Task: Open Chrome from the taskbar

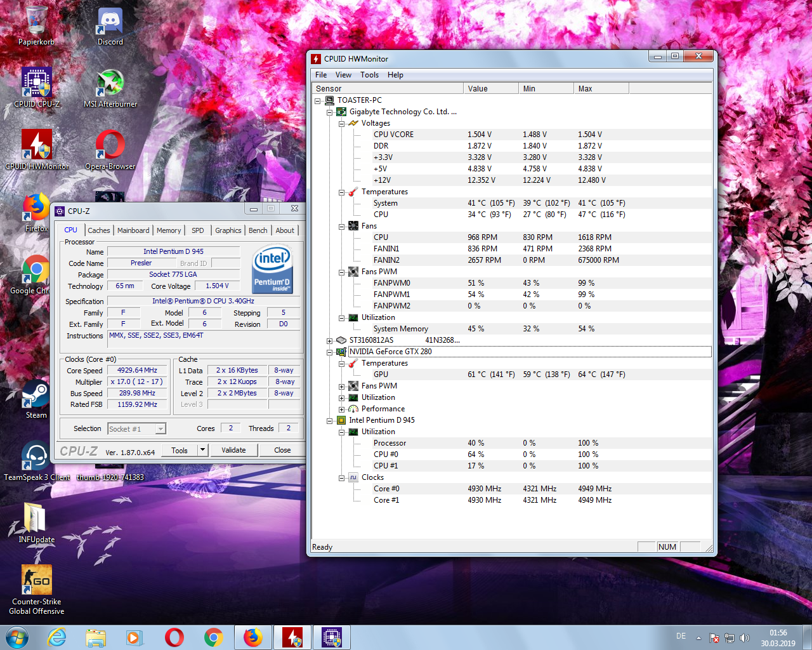Action: pos(214,637)
